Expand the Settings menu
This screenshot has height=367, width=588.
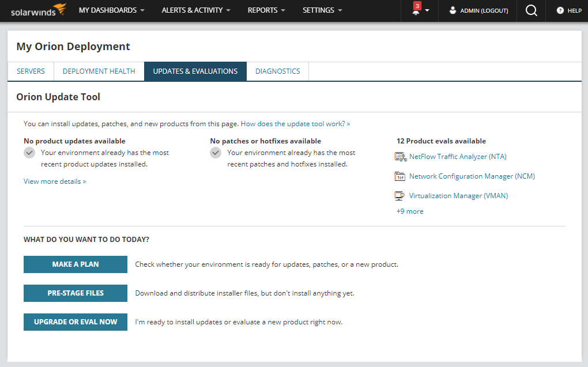[322, 10]
